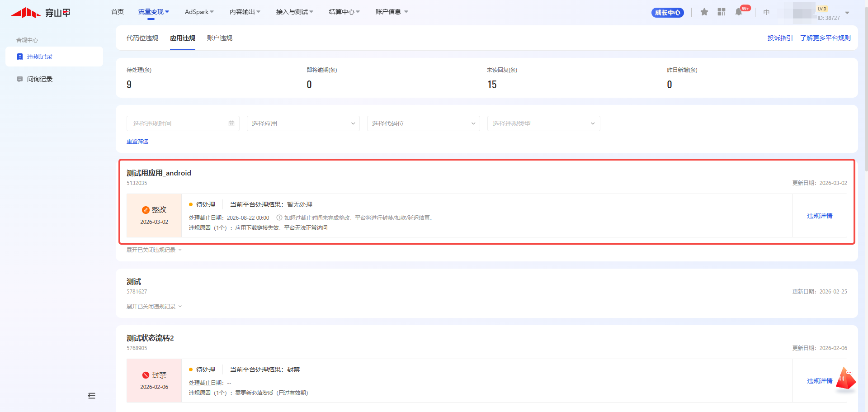
Task: Expand closed records under 测试用应用_android
Action: (154, 250)
